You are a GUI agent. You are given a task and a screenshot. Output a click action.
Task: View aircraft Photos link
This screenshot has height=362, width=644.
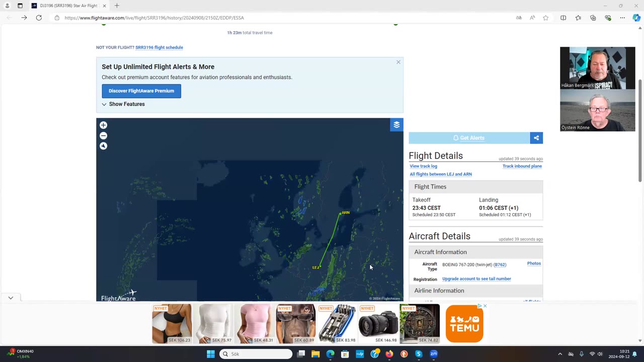(534, 263)
